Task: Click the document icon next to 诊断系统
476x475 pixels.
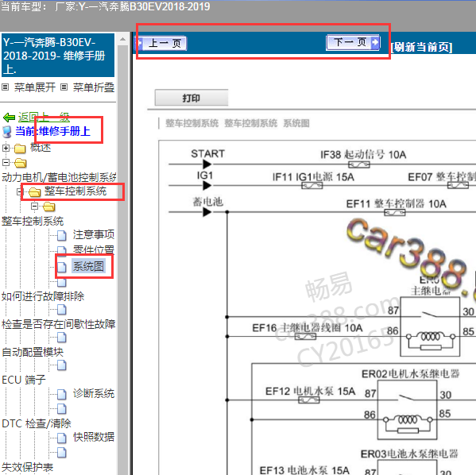Action: 62,394
